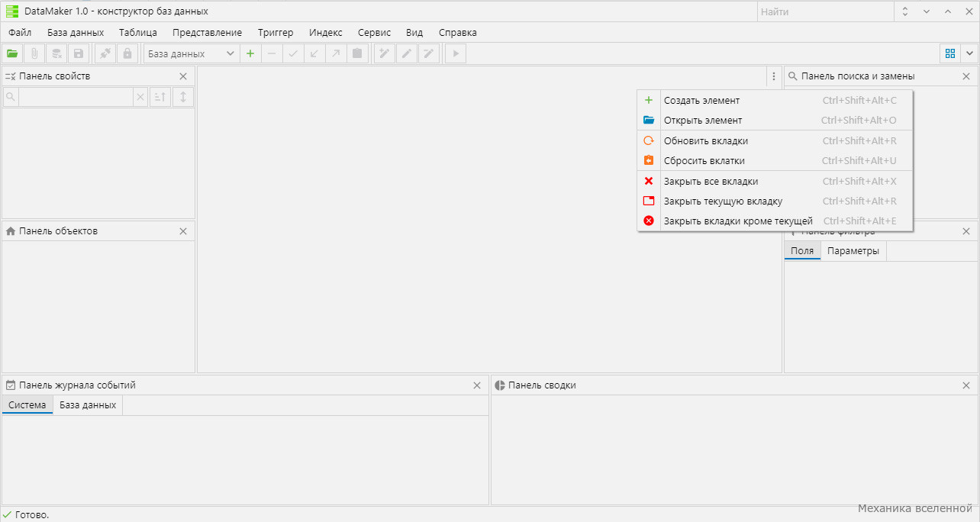Open the База данных menu bar item

[76, 32]
